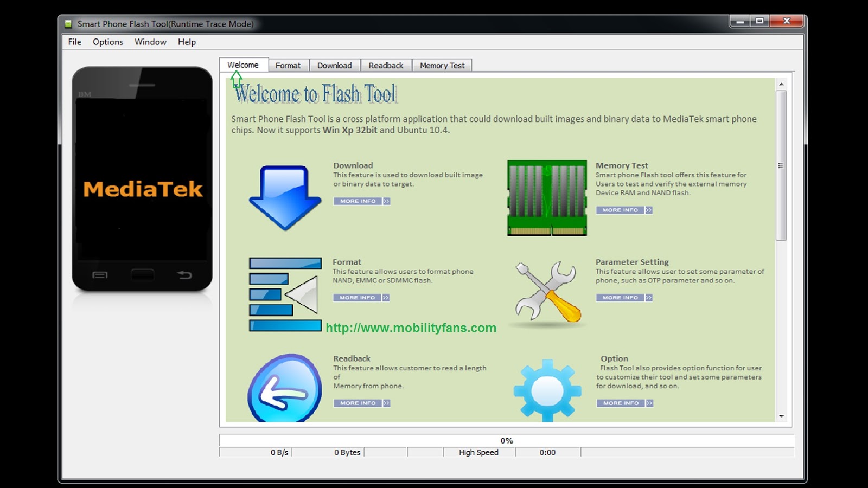The height and width of the screenshot is (488, 868).
Task: Click the 'Option' feature heading
Action: pos(614,358)
